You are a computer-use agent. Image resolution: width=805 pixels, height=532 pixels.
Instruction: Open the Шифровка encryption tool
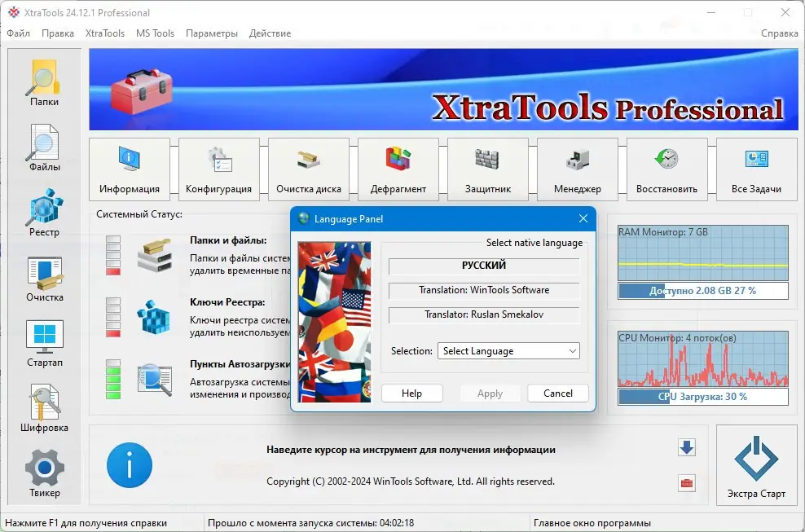pos(44,409)
